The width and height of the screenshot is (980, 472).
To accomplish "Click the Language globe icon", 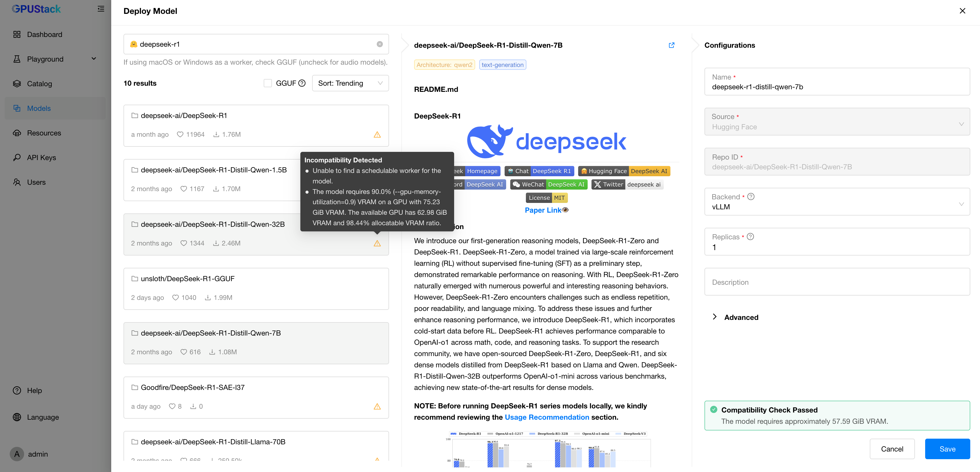I will 17,417.
